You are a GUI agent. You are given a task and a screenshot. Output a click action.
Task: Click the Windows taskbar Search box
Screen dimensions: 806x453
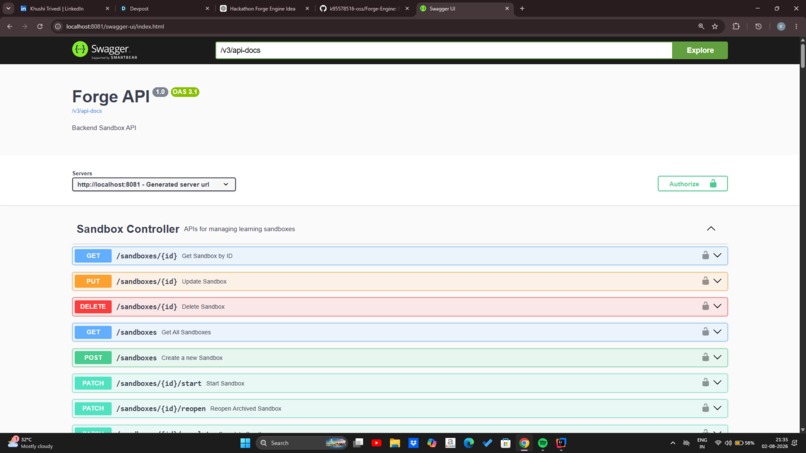pyautogui.click(x=301, y=443)
